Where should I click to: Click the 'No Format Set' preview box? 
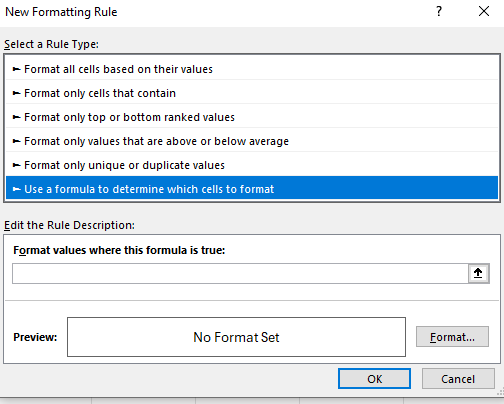pos(236,337)
